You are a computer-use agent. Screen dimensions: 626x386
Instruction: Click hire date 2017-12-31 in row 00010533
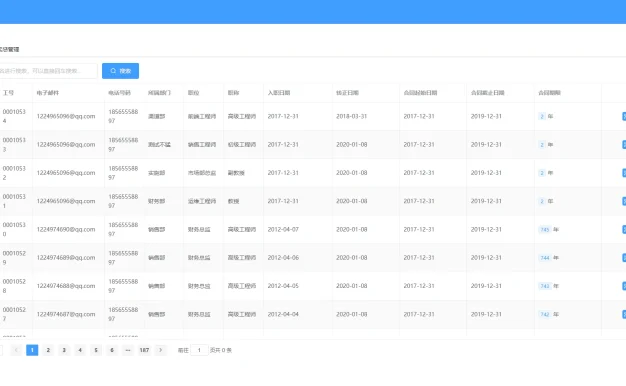click(283, 145)
